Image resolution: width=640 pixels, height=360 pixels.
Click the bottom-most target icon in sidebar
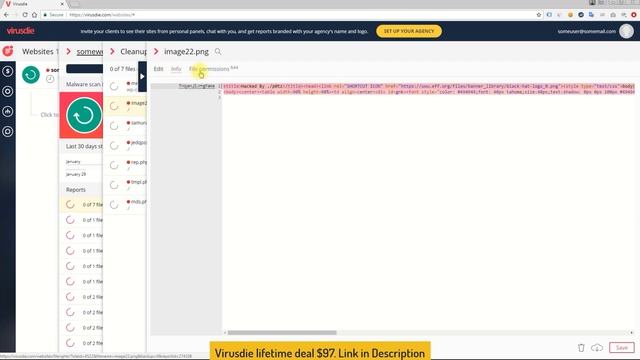click(x=8, y=131)
